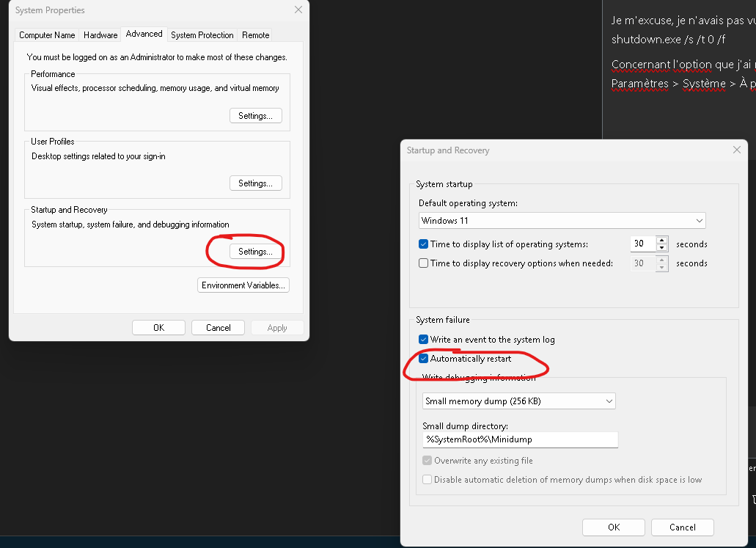
Task: Open Performance Settings button
Action: (x=255, y=116)
